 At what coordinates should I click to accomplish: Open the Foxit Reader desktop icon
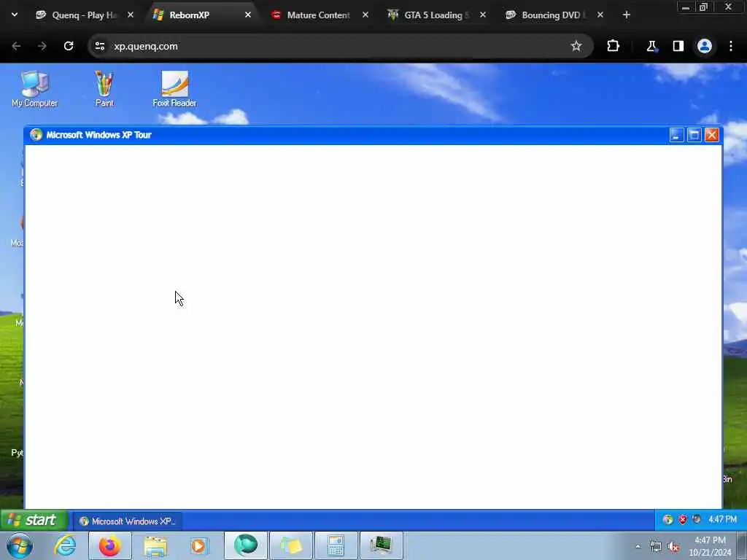tap(174, 89)
